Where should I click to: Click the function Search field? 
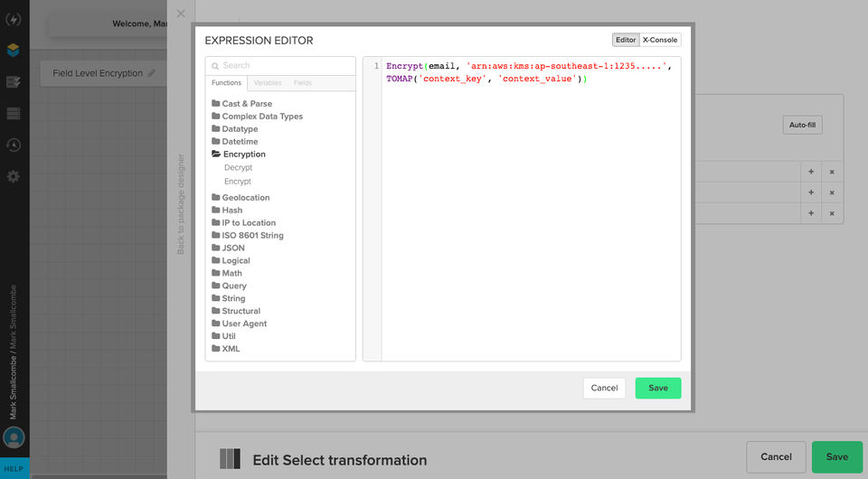(285, 66)
